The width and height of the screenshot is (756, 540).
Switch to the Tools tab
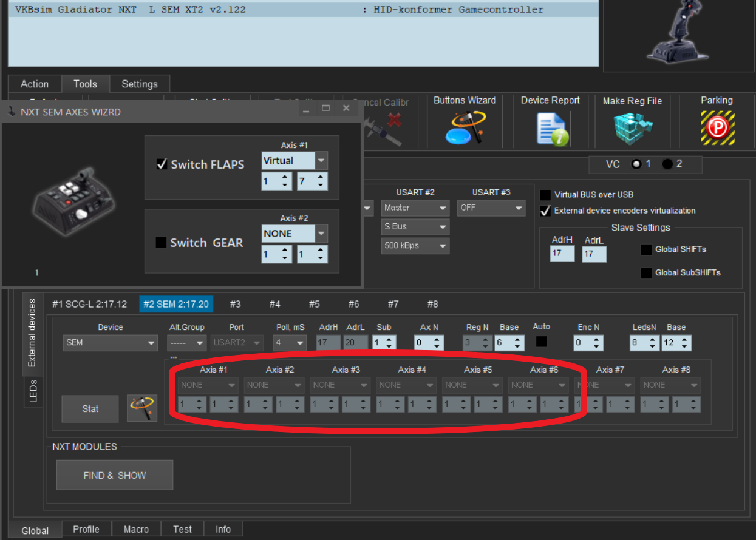(85, 84)
